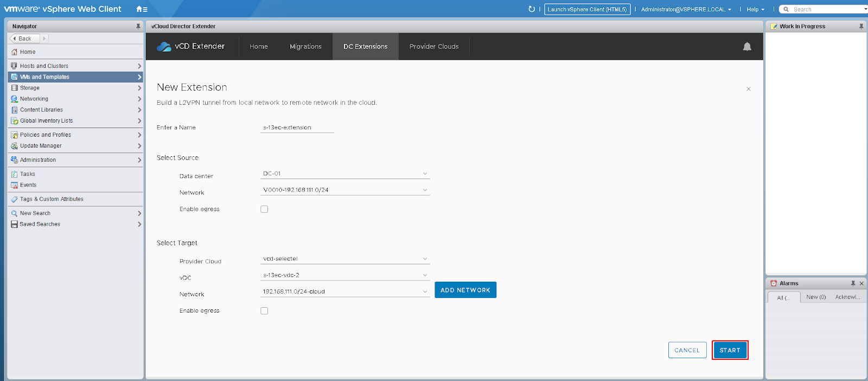Image resolution: width=868 pixels, height=381 pixels.
Task: Open the Provider Clouds tab
Action: [434, 47]
